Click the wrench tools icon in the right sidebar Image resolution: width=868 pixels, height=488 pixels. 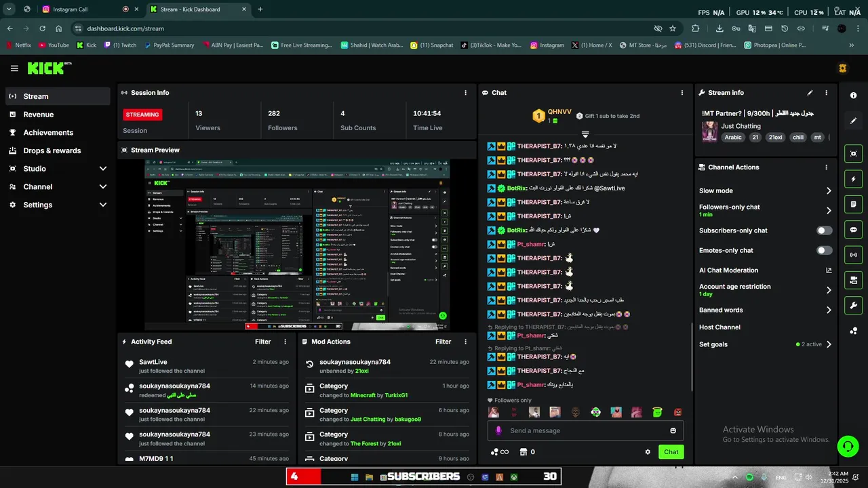tap(853, 305)
